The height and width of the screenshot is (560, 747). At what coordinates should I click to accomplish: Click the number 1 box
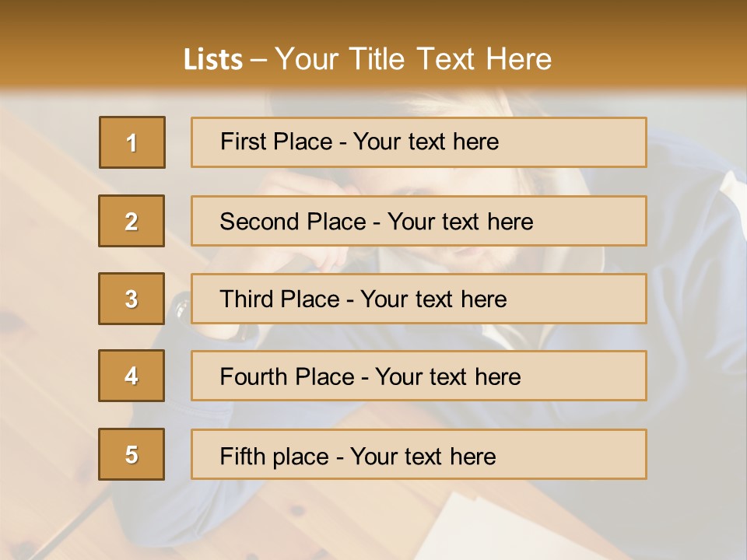(x=132, y=142)
